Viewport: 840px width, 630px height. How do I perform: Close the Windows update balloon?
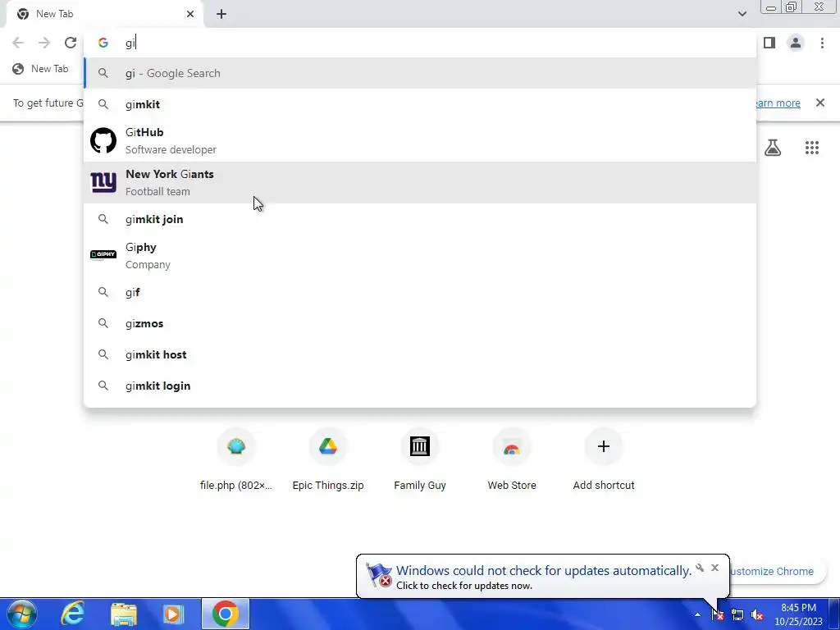(x=714, y=568)
